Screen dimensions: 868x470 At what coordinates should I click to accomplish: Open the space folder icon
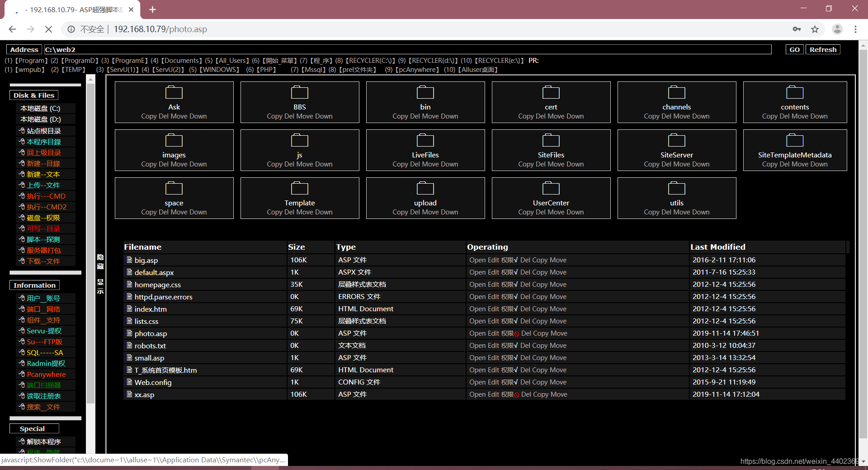174,189
